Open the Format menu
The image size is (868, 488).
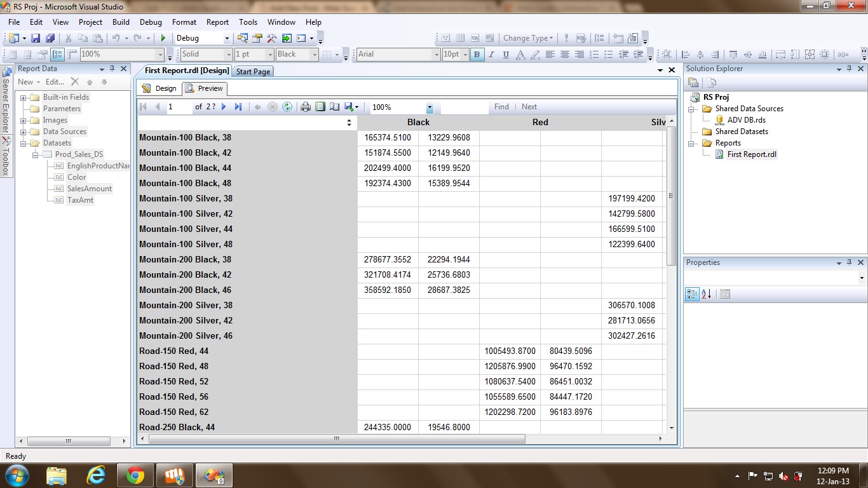click(x=184, y=22)
